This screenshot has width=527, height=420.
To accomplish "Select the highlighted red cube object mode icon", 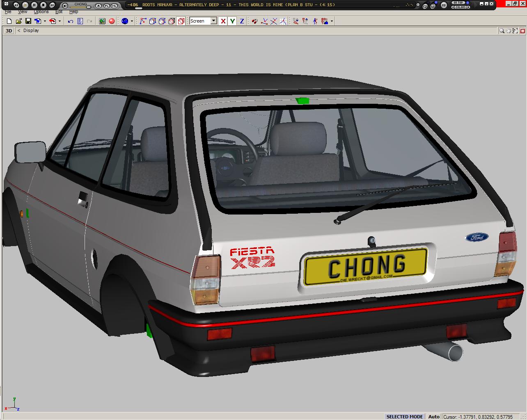I will [x=181, y=21].
